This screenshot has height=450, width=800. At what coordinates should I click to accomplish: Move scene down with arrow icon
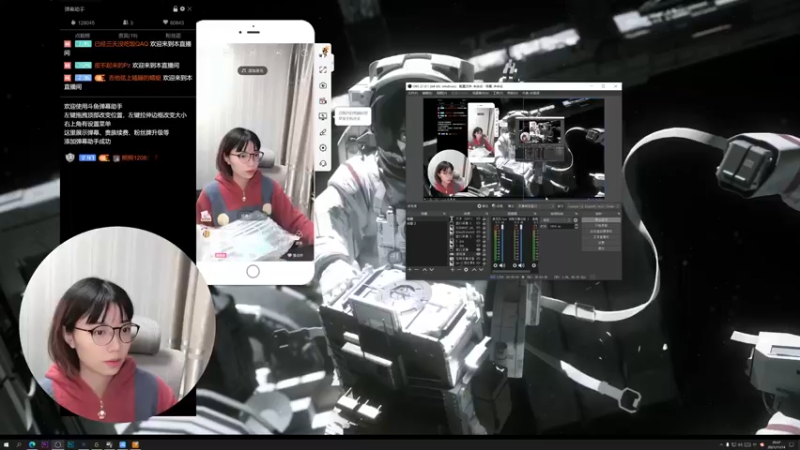[x=432, y=269]
